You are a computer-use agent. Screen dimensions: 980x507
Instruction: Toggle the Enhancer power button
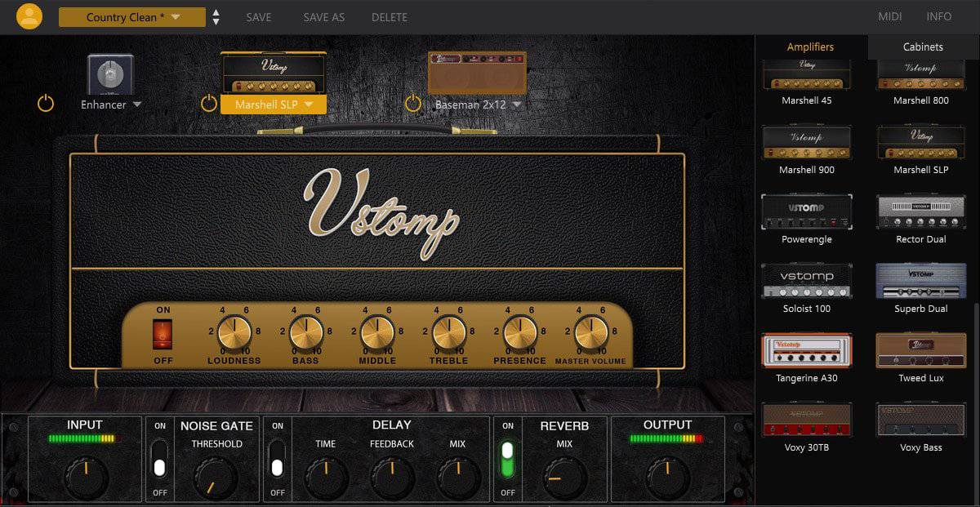46,104
